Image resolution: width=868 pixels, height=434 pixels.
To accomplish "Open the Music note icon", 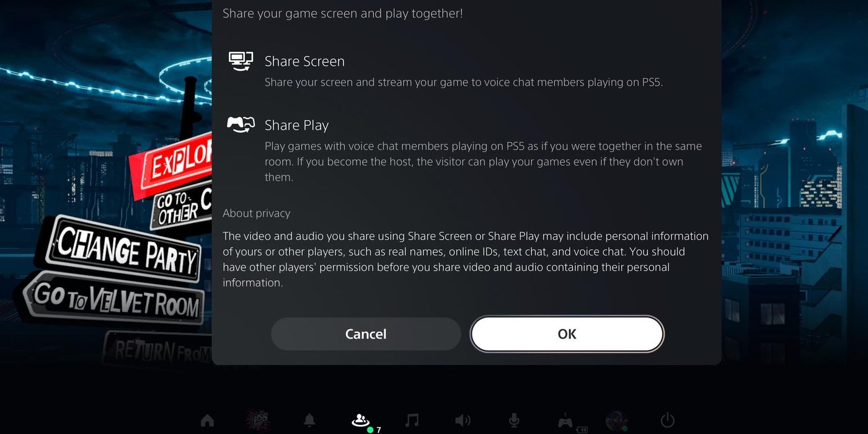I will pos(412,420).
